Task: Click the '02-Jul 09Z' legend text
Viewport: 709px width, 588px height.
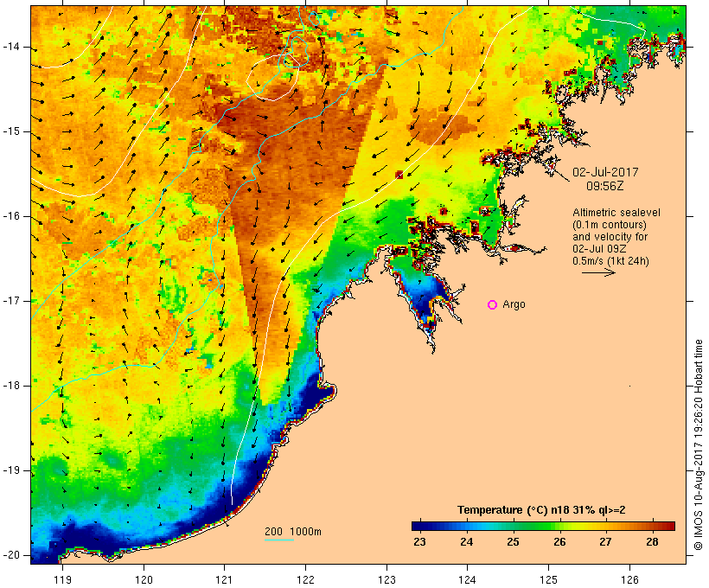Action: 599,249
